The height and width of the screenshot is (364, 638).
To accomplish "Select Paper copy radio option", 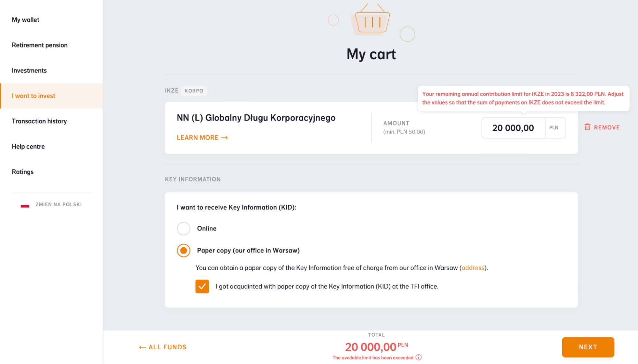I will (184, 251).
